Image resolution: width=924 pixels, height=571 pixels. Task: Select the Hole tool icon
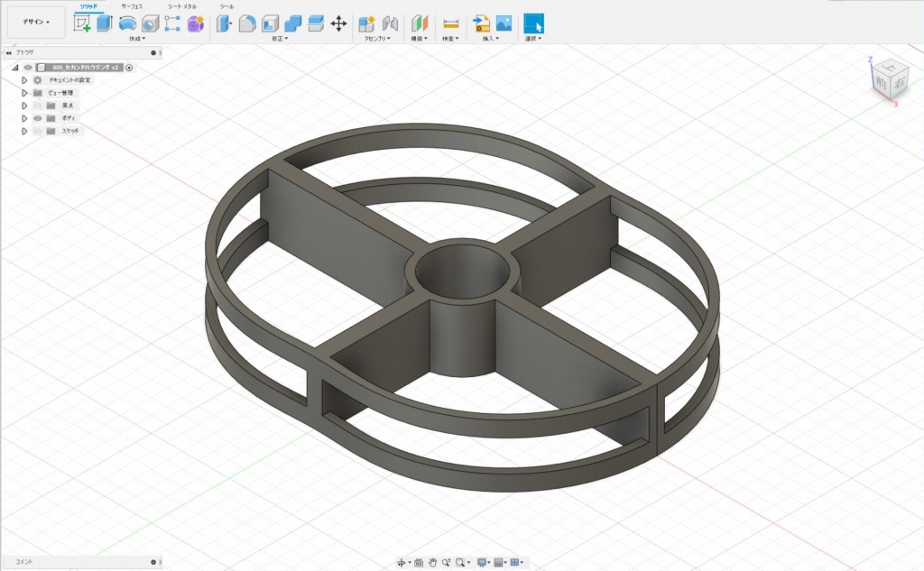point(151,23)
